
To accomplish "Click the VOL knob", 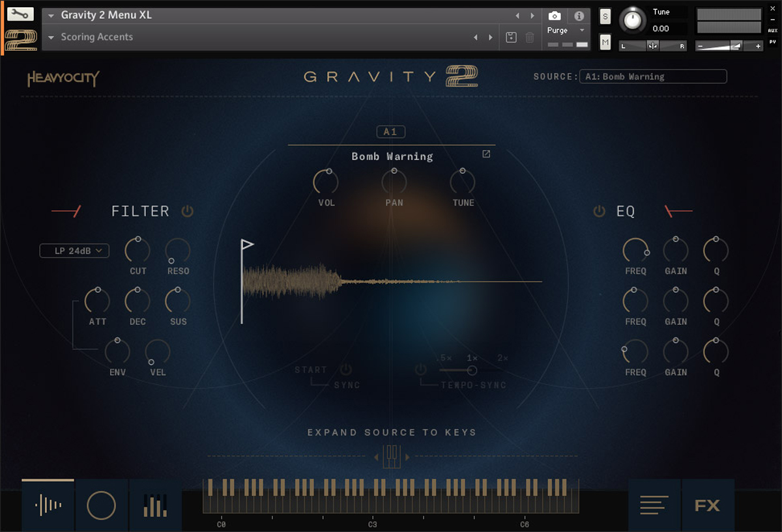I will click(x=326, y=181).
